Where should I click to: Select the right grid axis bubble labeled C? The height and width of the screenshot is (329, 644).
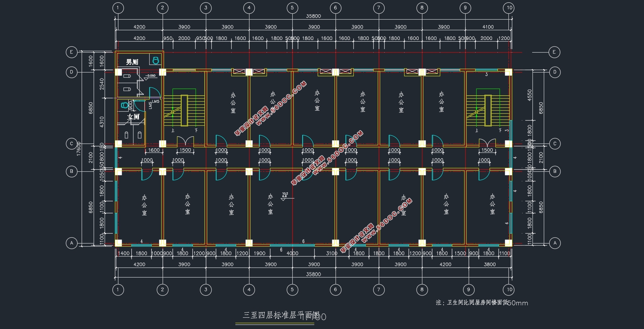point(555,144)
